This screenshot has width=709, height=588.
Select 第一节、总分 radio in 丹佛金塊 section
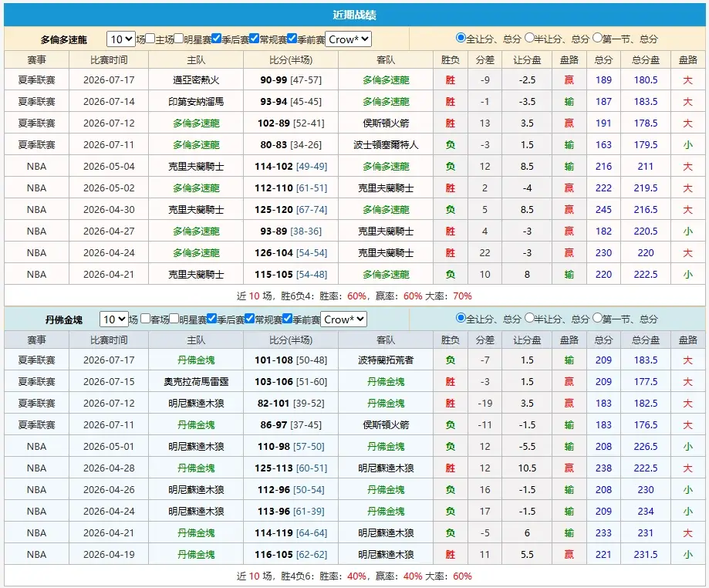click(597, 318)
